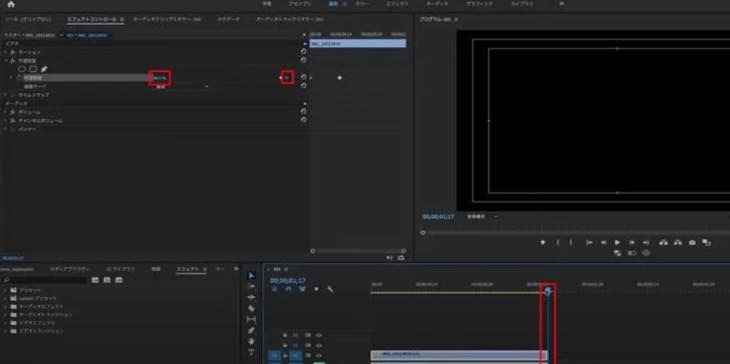Screen dimensions: 730x364
Task: Open Comparison View in Program monitor
Action: [707, 243]
